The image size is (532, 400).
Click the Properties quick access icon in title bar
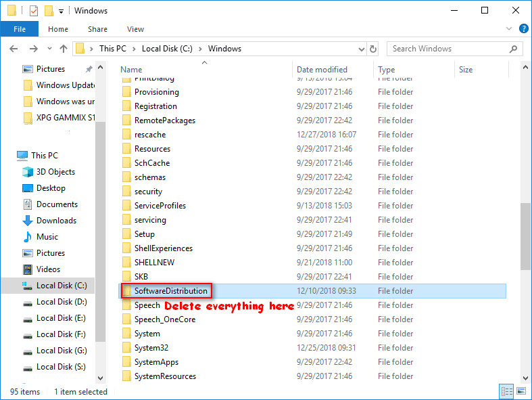[34, 11]
